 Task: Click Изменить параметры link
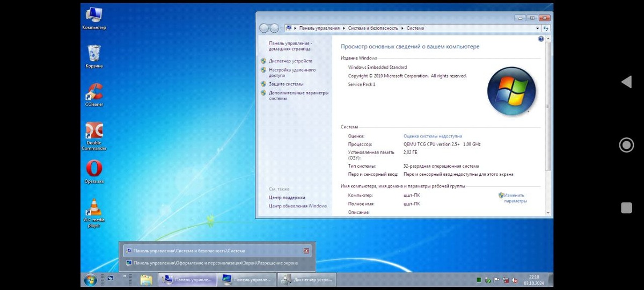[515, 198]
